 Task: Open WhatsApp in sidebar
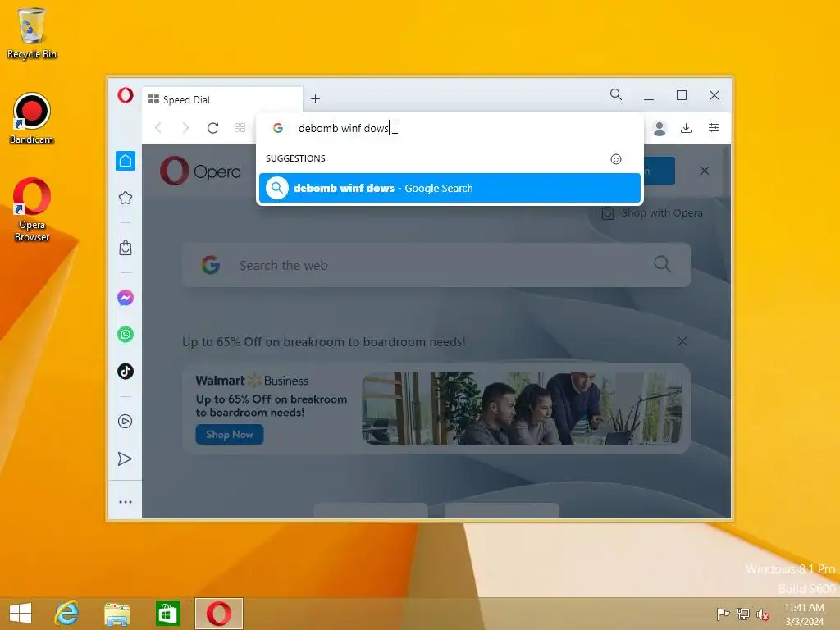tap(126, 335)
